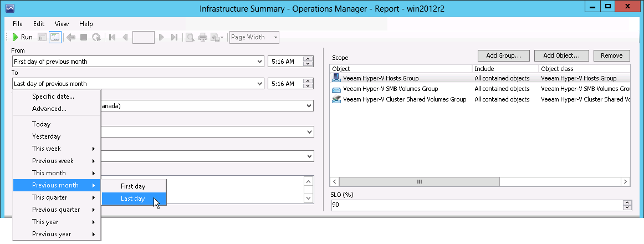Image resolution: width=644 pixels, height=244 pixels.
Task: Choose 'Specific date...' from the menu
Action: tap(57, 96)
